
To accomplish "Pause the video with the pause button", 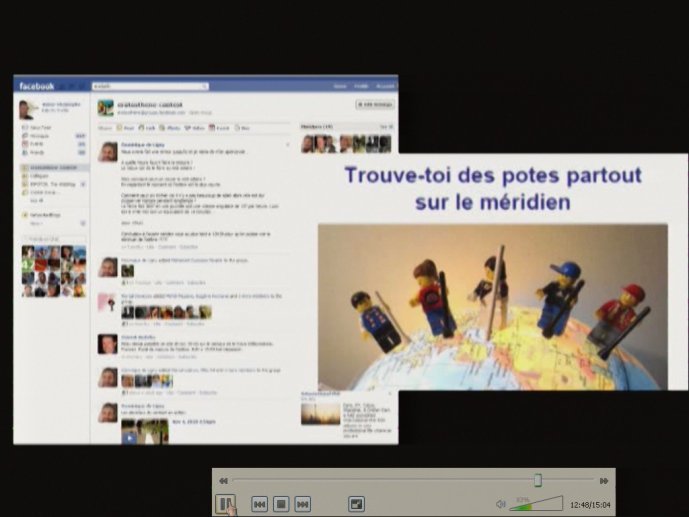I will click(225, 503).
